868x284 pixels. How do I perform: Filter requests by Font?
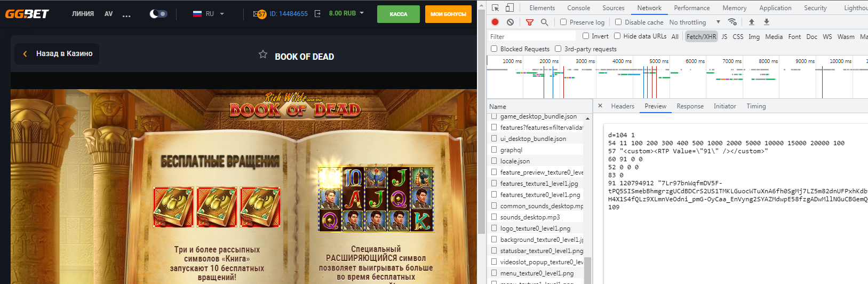(x=794, y=36)
